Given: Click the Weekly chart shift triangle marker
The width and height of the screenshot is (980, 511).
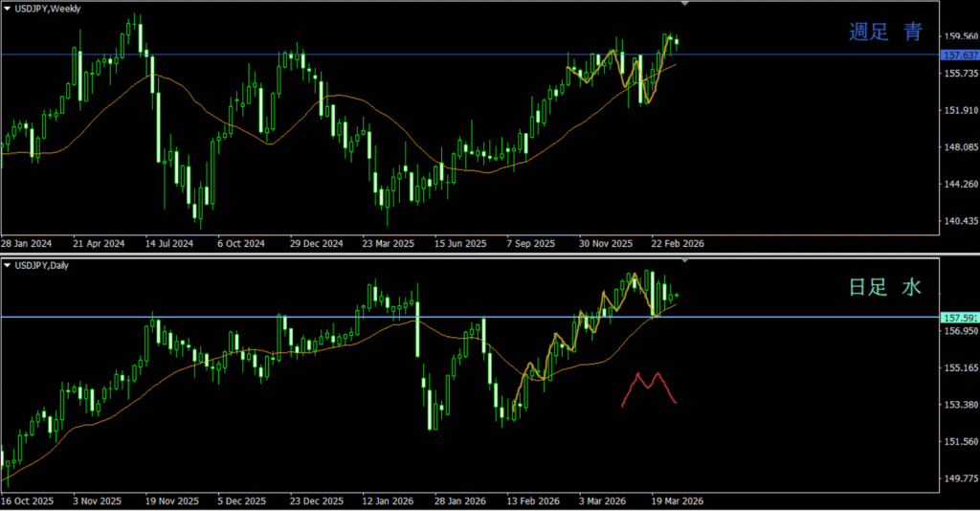Looking at the screenshot, I should point(684,4).
